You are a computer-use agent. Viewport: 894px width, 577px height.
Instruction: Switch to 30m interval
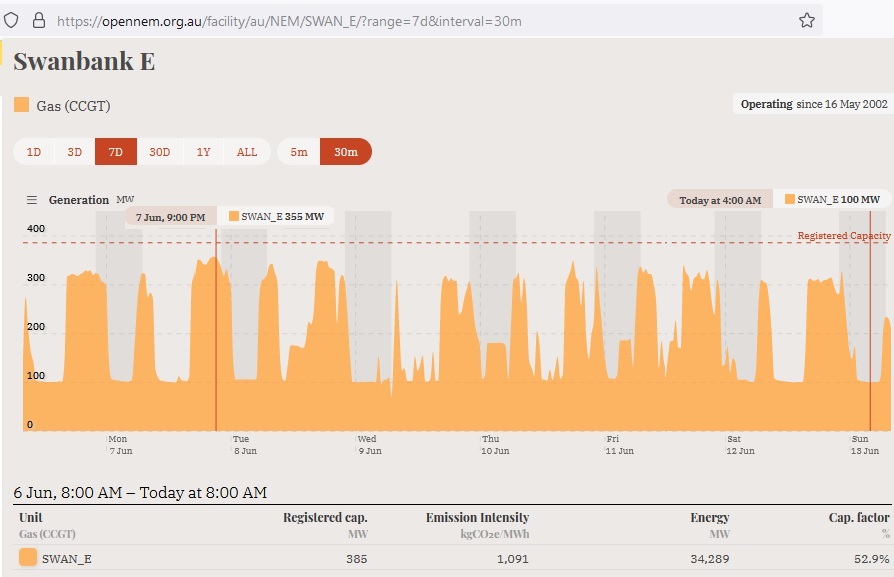[x=346, y=152]
